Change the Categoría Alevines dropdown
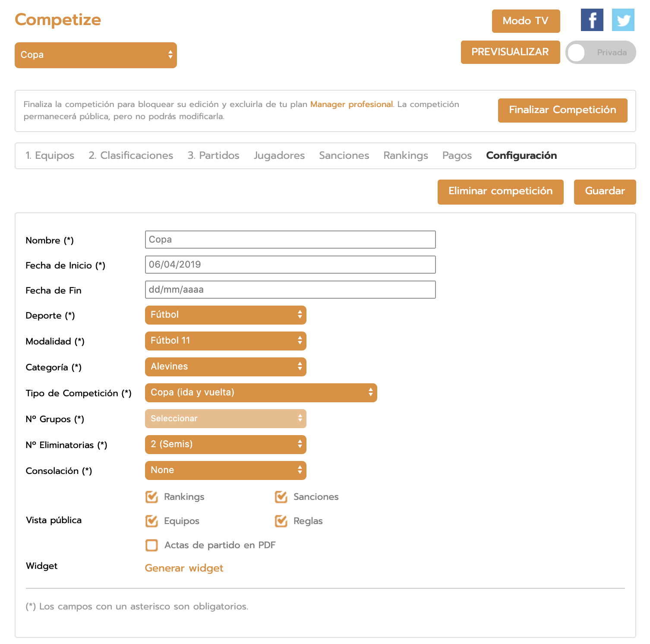 pyautogui.click(x=225, y=367)
